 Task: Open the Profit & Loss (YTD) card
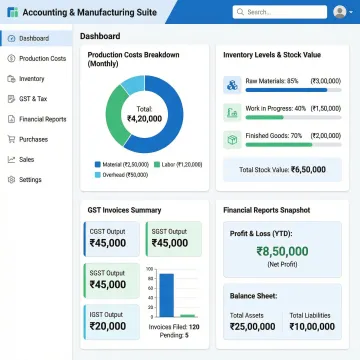click(282, 249)
